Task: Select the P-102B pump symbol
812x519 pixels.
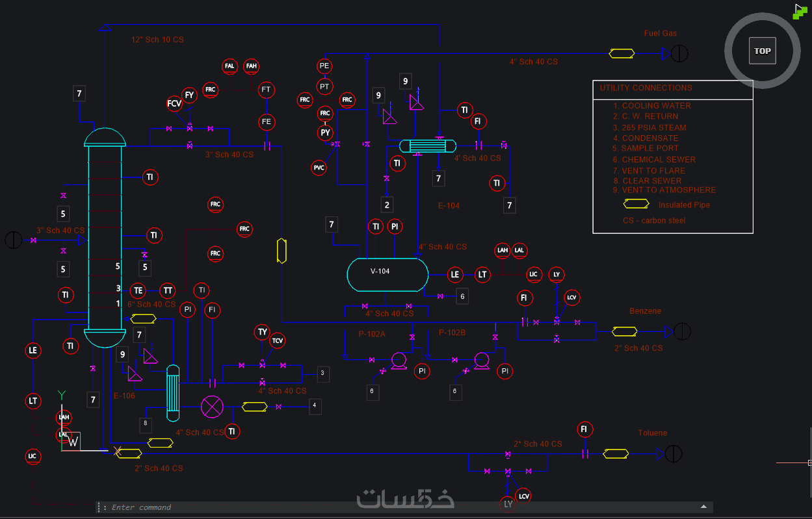Action: 482,361
